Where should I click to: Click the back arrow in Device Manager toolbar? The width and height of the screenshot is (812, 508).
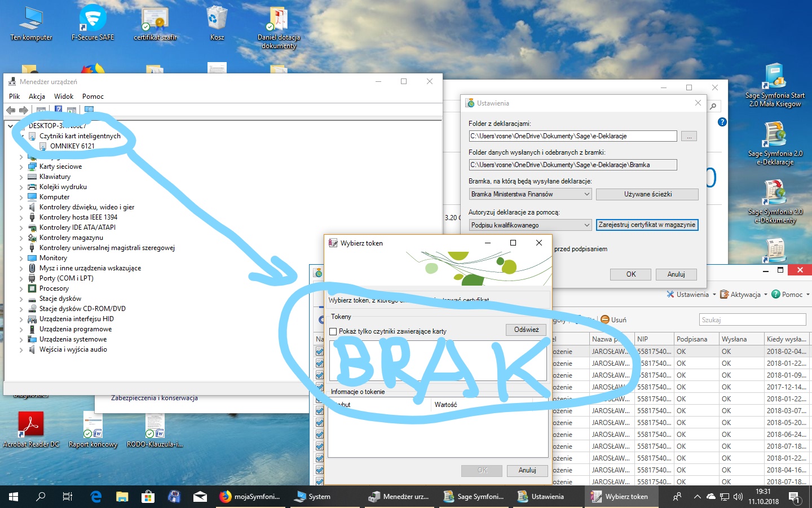click(x=11, y=110)
